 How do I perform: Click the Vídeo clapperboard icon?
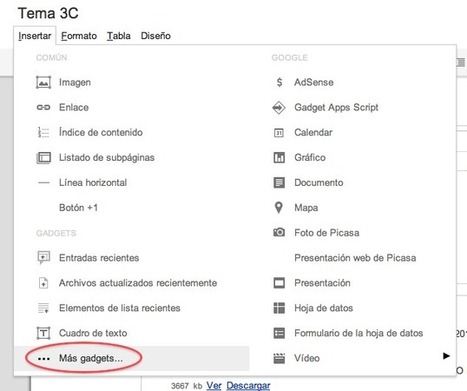click(279, 358)
